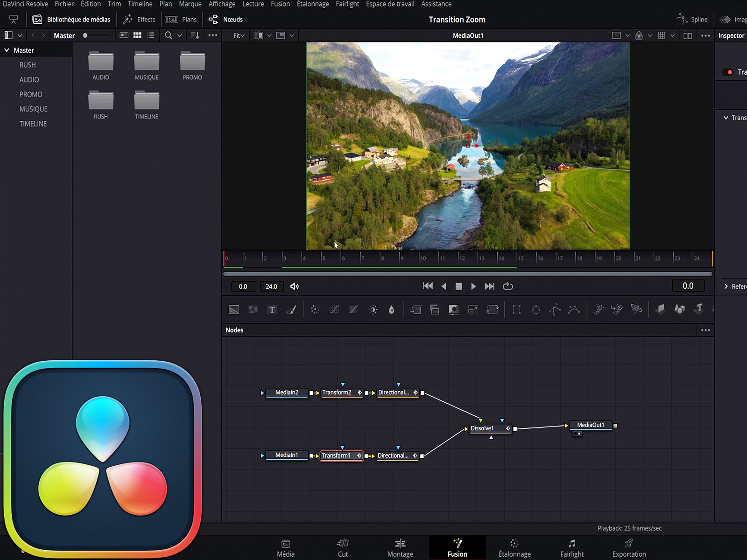Image resolution: width=747 pixels, height=560 pixels.
Task: Select the Ellipse mask tool
Action: [x=536, y=310]
